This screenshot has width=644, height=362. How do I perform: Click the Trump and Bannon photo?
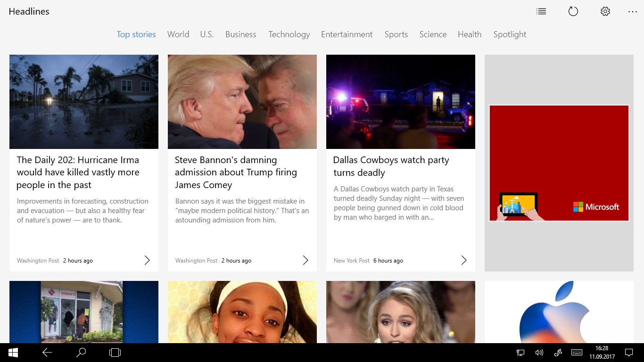(242, 102)
